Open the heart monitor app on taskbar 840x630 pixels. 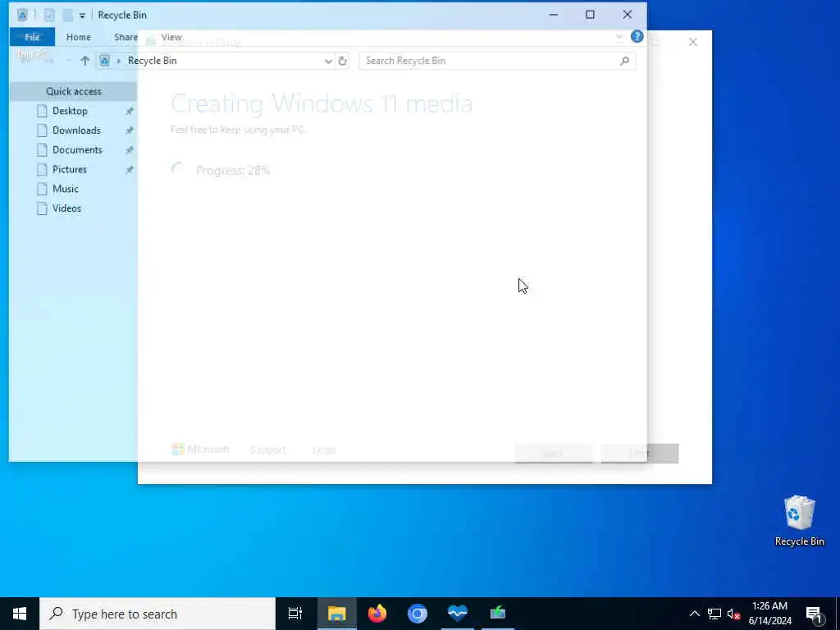click(458, 614)
